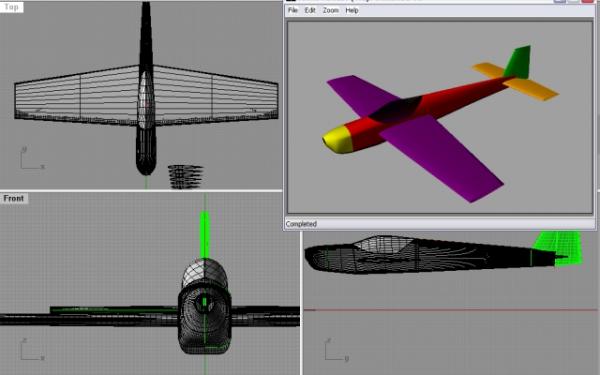Select the left wing wireframe in Top view
Screen dimensions: 600x375
click(77, 96)
